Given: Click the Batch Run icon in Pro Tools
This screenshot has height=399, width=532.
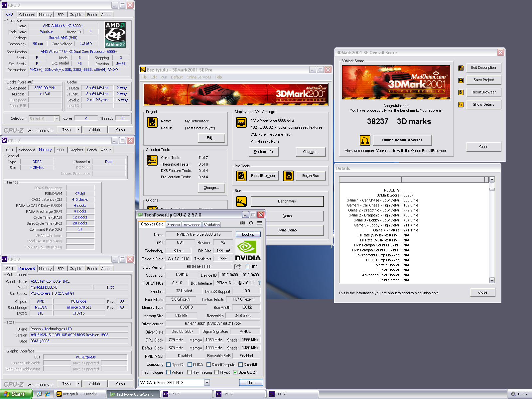Looking at the screenshot, I should click(288, 176).
